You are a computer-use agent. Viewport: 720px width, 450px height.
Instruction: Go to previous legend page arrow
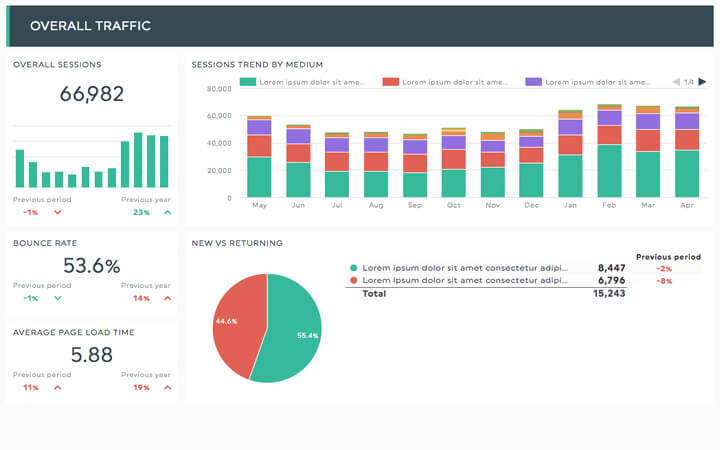675,82
